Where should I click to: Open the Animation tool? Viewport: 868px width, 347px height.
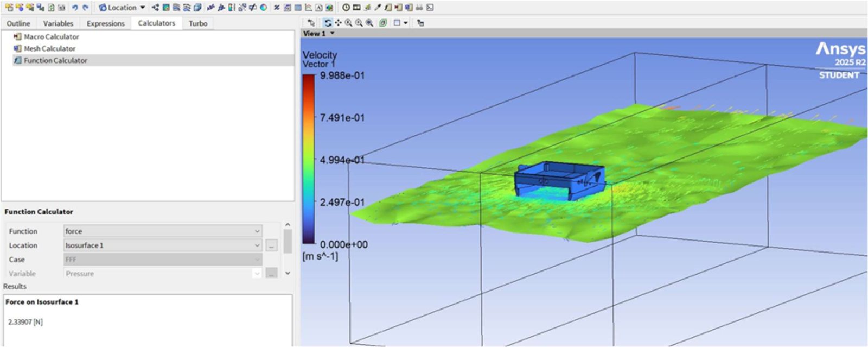click(356, 8)
